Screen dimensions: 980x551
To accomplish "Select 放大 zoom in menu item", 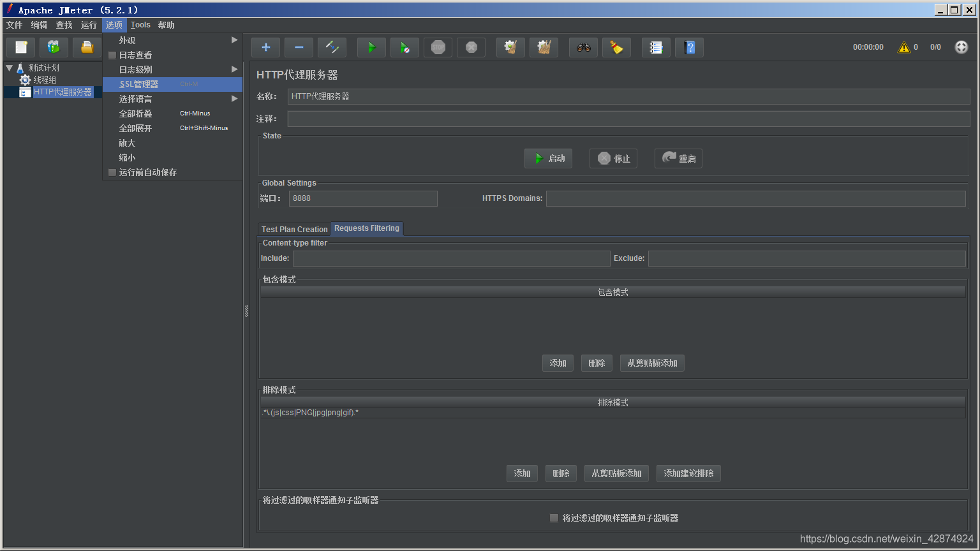I will coord(172,143).
